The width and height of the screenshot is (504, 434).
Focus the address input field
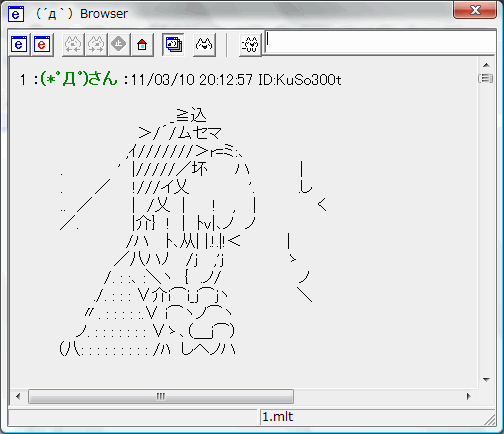point(380,42)
